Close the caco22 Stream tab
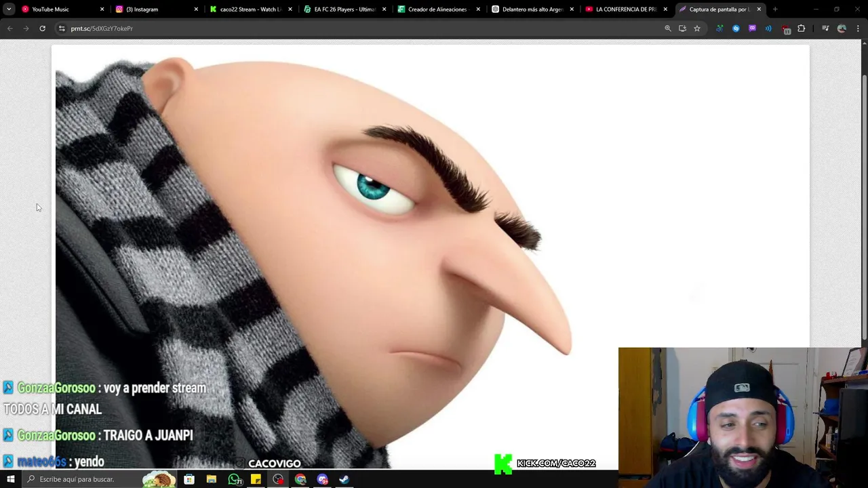 coord(290,9)
